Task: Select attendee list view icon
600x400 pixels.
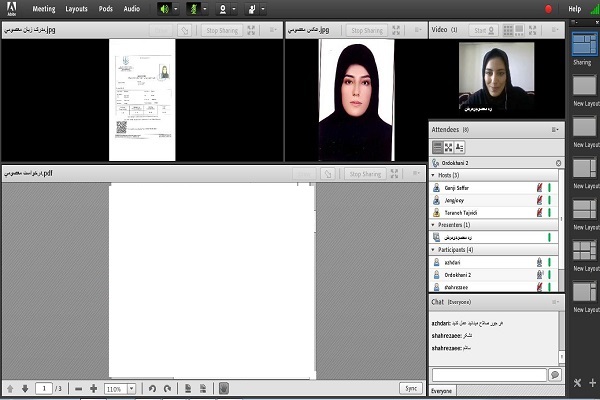Action: [x=437, y=147]
